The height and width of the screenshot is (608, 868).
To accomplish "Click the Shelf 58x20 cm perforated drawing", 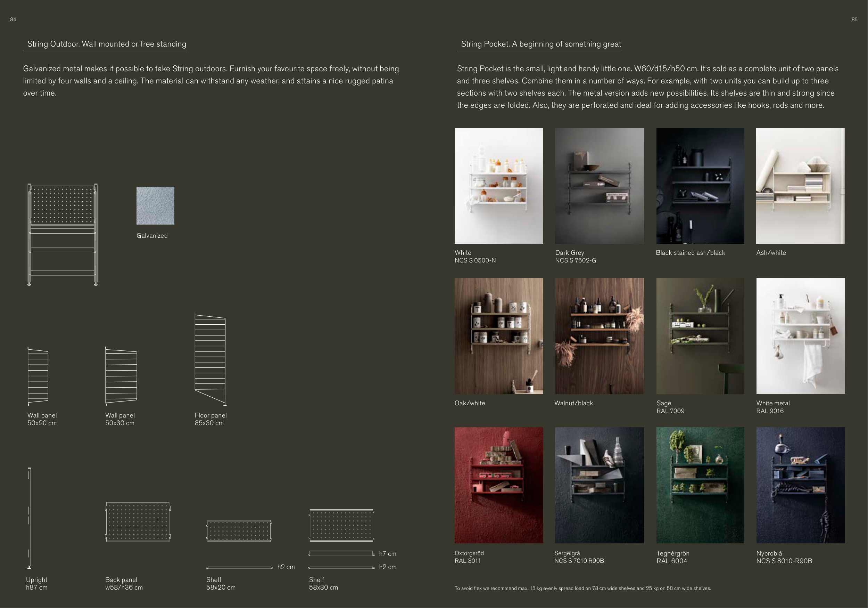I will click(x=239, y=530).
